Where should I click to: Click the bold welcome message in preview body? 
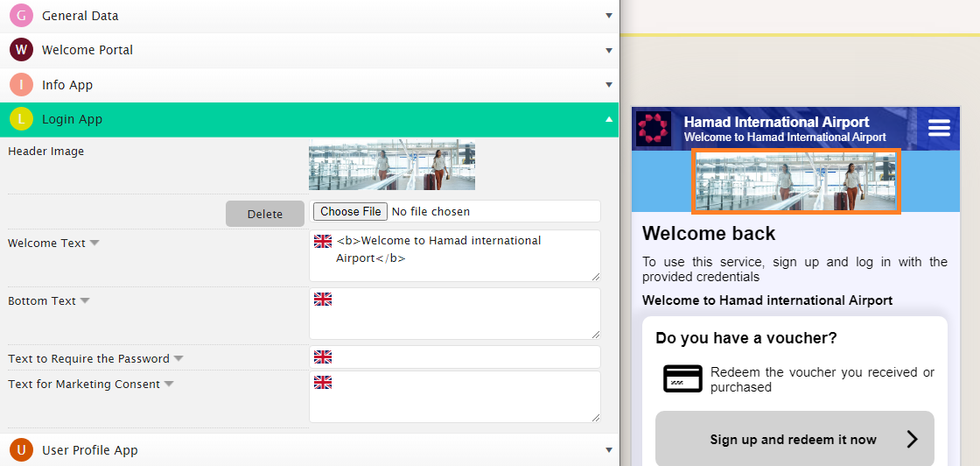767,300
